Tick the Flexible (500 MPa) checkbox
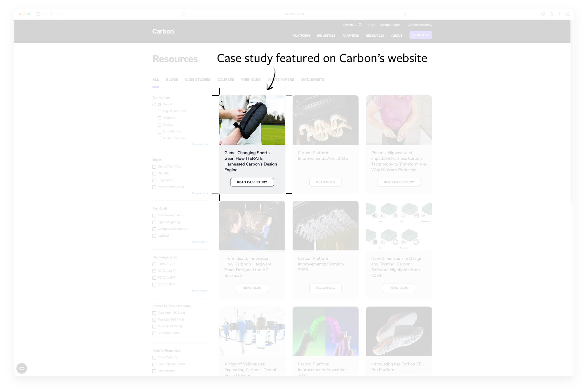The image size is (588, 392). click(154, 320)
